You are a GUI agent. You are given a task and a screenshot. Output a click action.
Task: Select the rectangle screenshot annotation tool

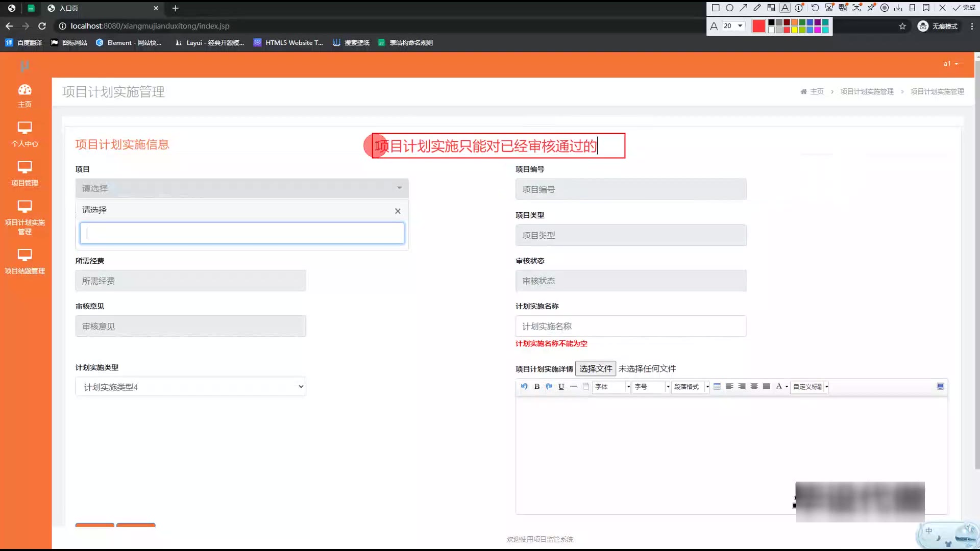(x=716, y=8)
